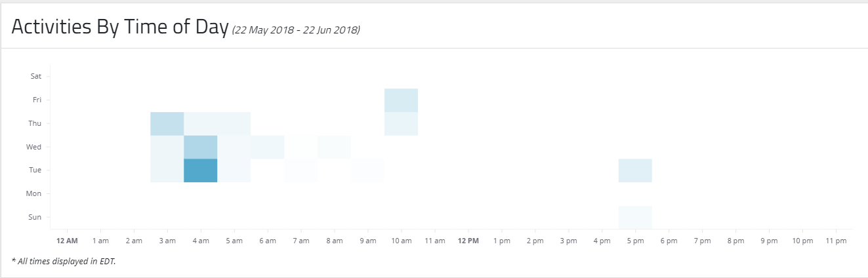Select the Tuesday 5 am heatmap cell
Image resolution: width=868 pixels, height=278 pixels.
click(234, 170)
